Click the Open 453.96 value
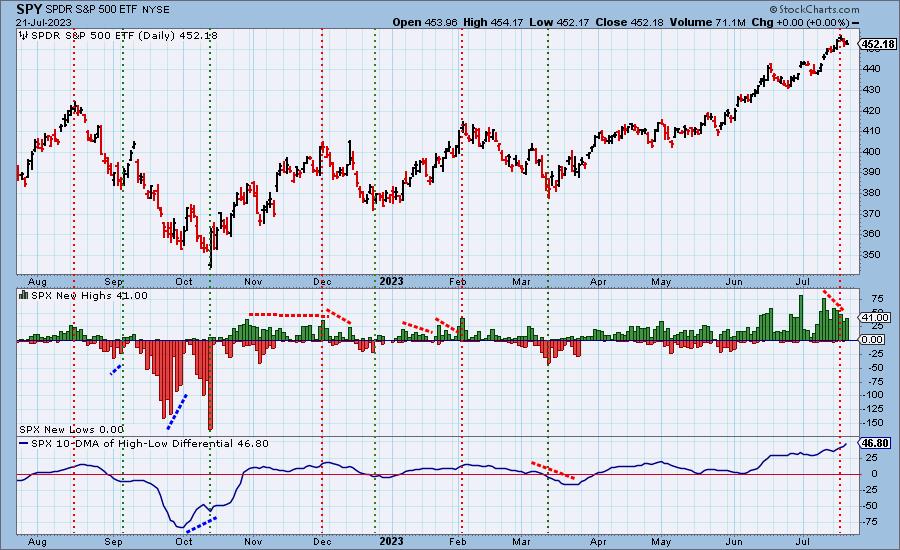This screenshot has width=900, height=550. (425, 22)
